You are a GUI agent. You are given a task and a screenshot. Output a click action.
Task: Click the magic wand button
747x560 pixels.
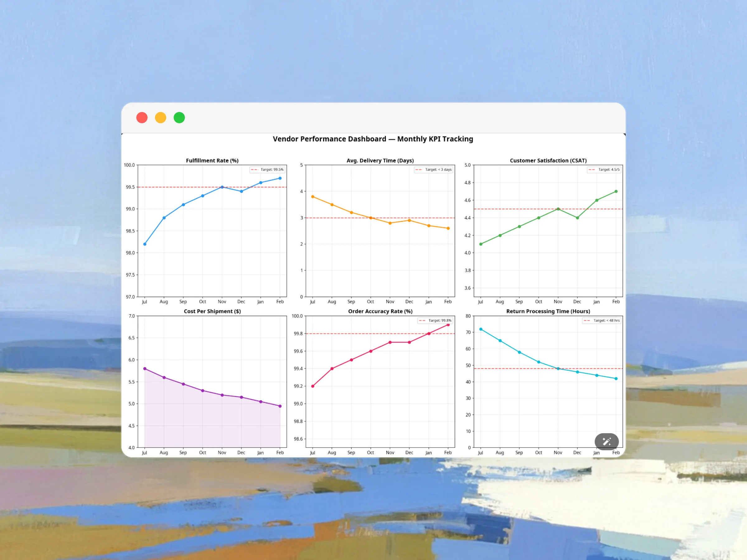[606, 441]
